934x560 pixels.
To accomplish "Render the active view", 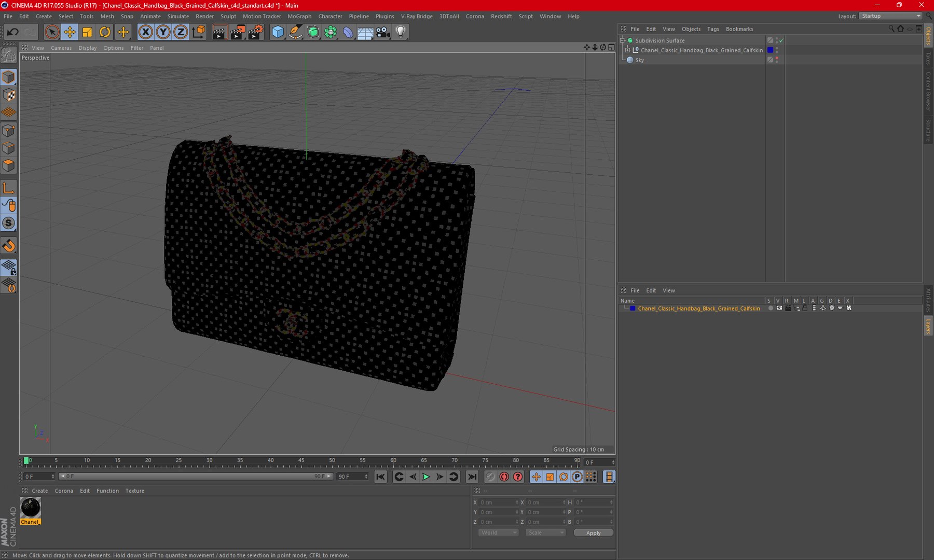I will tap(219, 32).
